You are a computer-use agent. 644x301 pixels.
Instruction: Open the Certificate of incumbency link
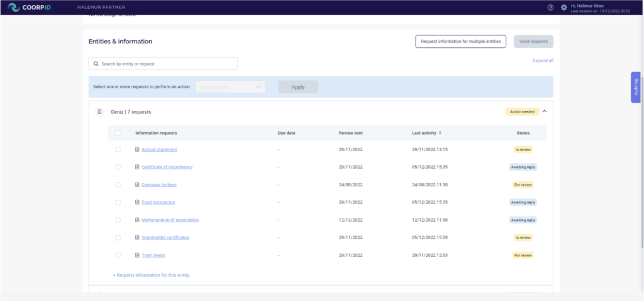point(167,167)
